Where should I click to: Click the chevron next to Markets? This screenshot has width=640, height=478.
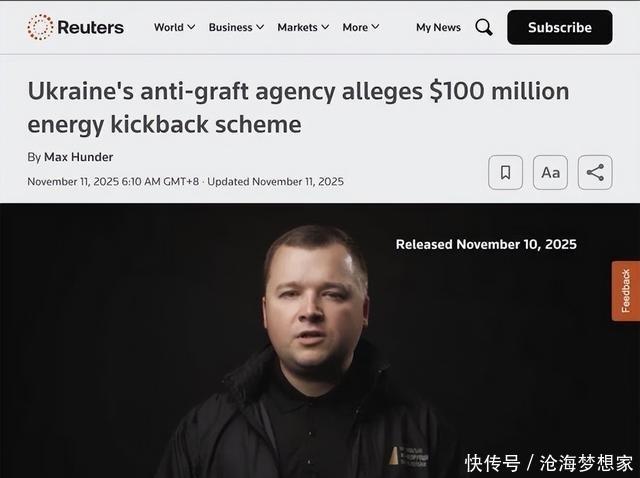click(x=325, y=27)
